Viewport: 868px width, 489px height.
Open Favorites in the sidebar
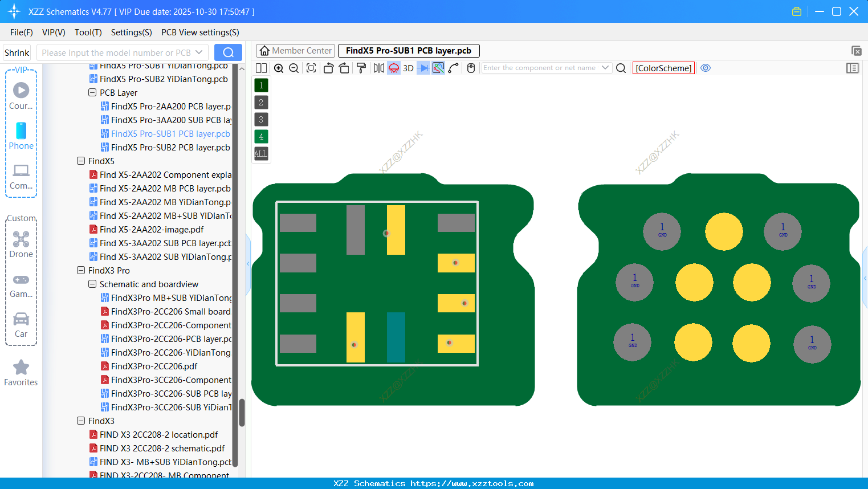21,373
